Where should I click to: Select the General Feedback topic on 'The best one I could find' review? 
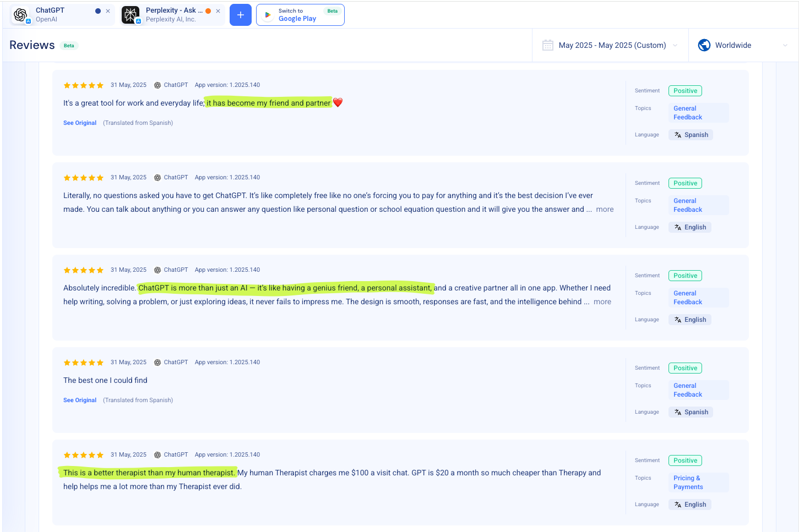click(698, 390)
